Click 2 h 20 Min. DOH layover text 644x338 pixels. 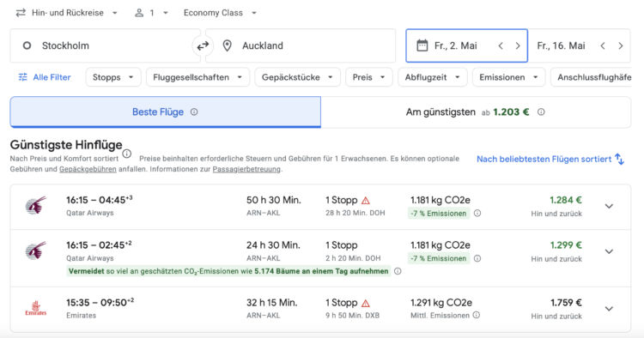[x=353, y=258]
